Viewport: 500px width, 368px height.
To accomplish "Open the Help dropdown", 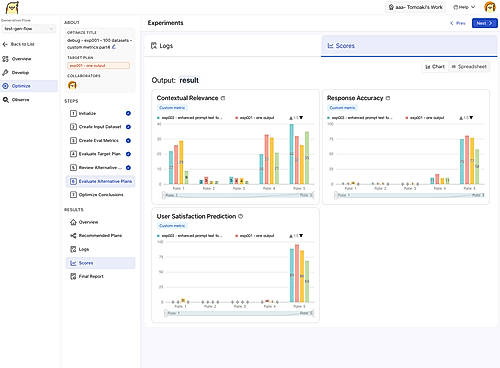I will pos(464,7).
